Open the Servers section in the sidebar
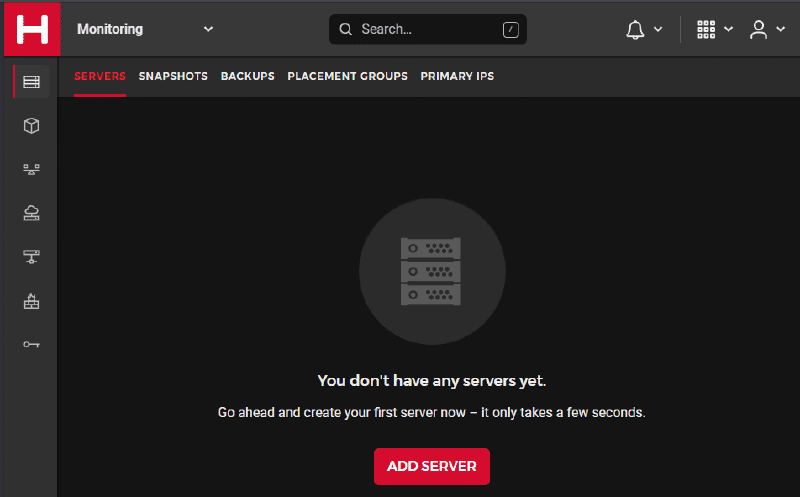This screenshot has width=800, height=497. [31, 81]
